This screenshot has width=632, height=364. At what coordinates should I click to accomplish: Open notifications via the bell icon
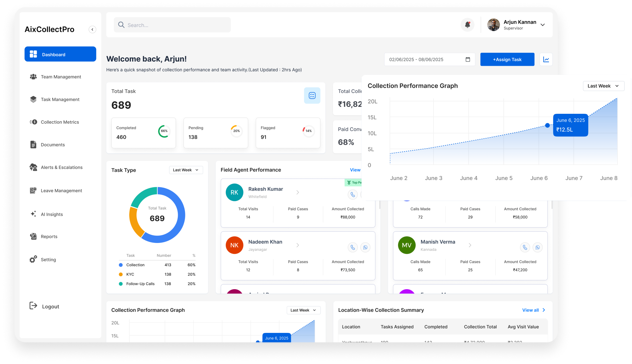pyautogui.click(x=468, y=25)
